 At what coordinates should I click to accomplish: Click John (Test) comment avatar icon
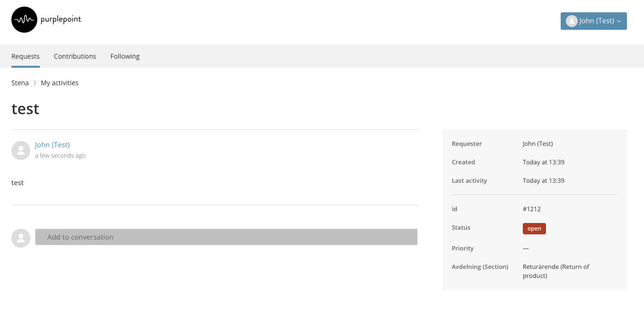pyautogui.click(x=21, y=151)
